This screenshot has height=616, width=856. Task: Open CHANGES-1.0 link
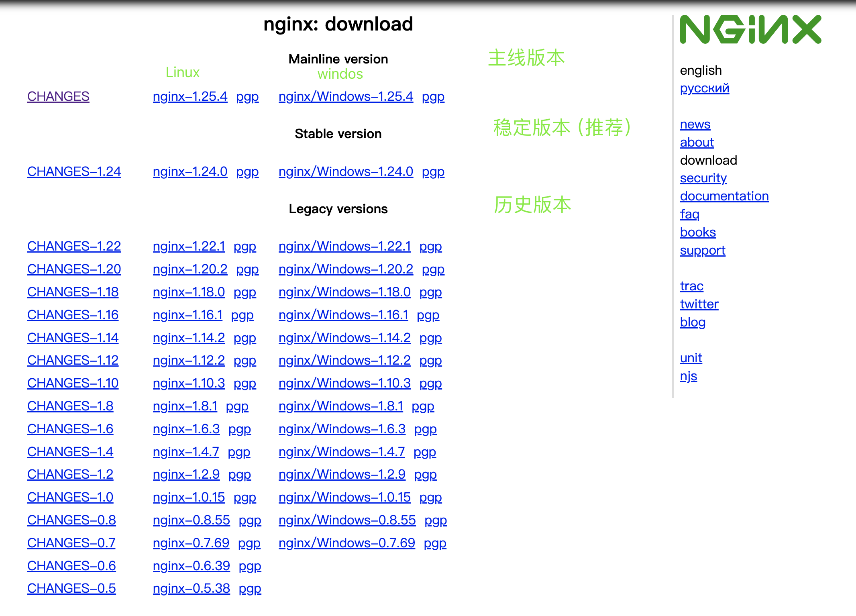coord(70,497)
